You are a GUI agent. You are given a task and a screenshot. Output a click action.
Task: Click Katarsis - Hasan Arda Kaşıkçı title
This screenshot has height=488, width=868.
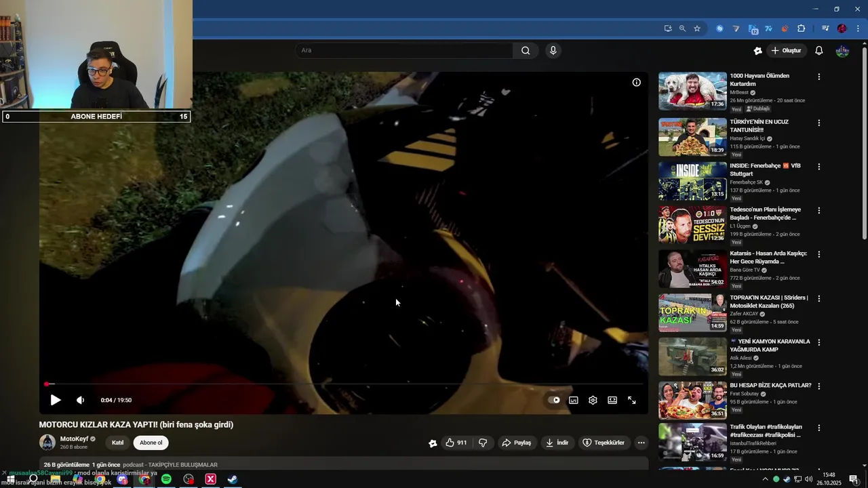[x=768, y=257]
